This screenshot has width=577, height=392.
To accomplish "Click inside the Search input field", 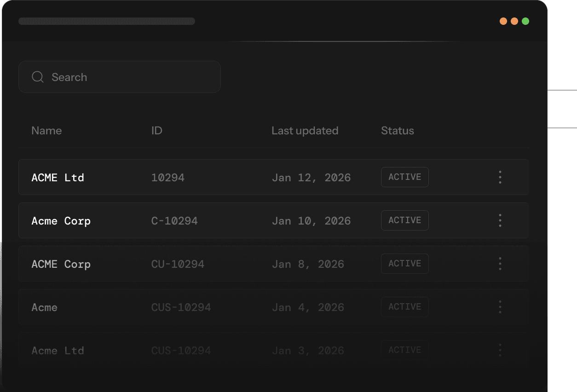I will (129, 77).
